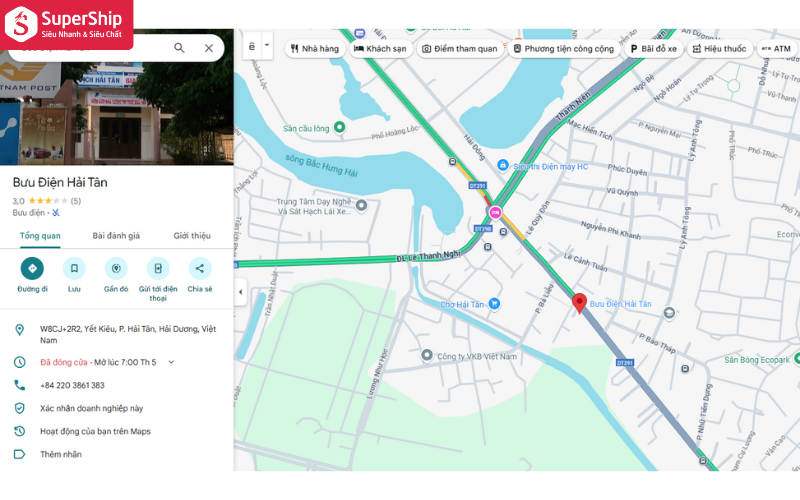Click the history icon for Maps activity
Image resolution: width=800 pixels, height=500 pixels.
[x=19, y=431]
